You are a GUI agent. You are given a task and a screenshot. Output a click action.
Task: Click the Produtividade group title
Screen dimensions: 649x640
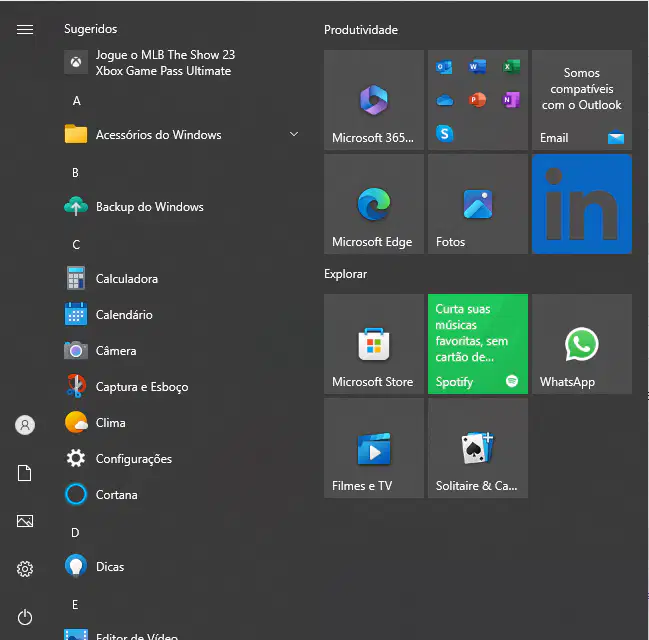361,30
